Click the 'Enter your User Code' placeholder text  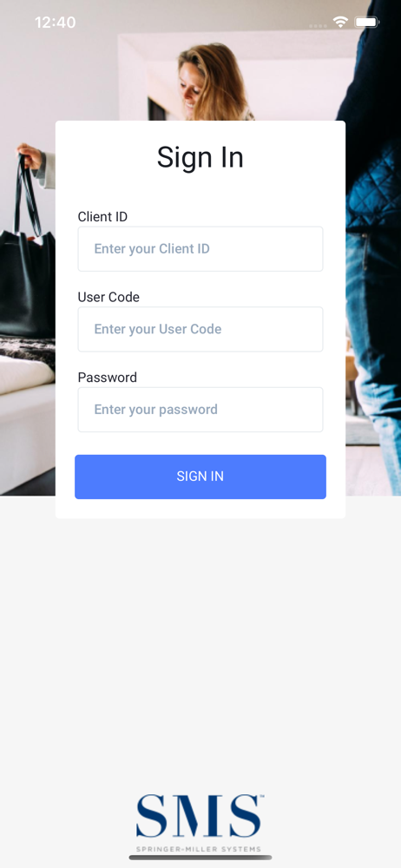[x=158, y=329]
